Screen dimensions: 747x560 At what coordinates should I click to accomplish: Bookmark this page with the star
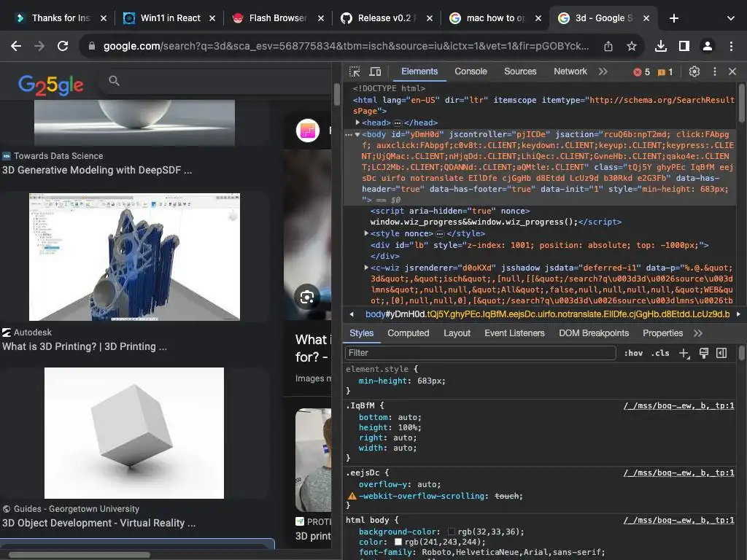632,46
